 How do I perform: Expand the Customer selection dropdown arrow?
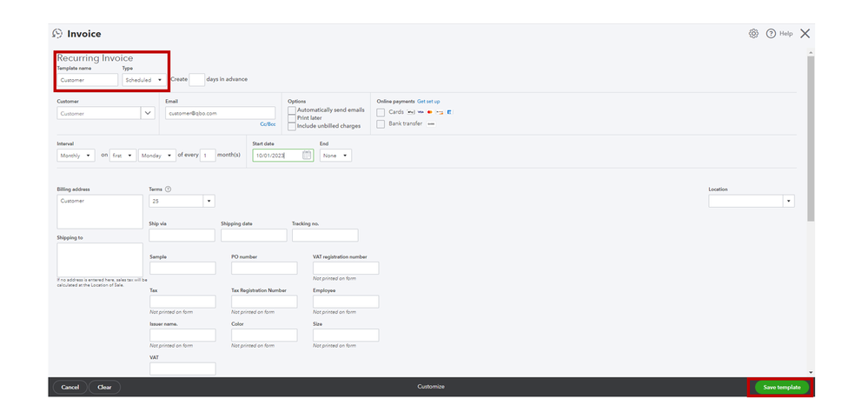(148, 113)
